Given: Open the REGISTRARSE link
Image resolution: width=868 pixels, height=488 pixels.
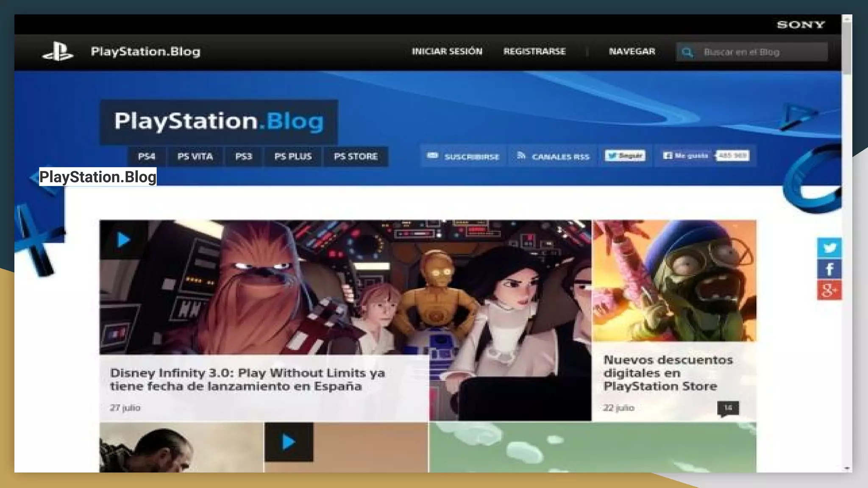Looking at the screenshot, I should click(534, 51).
